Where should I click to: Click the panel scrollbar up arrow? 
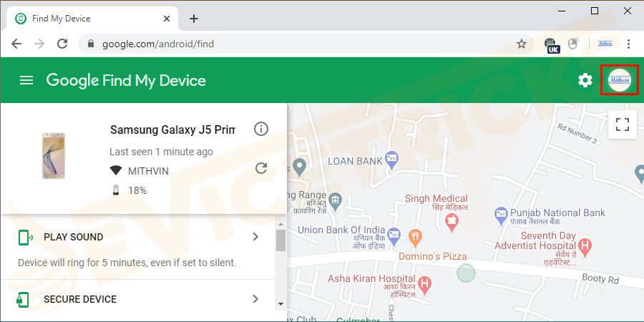(281, 224)
